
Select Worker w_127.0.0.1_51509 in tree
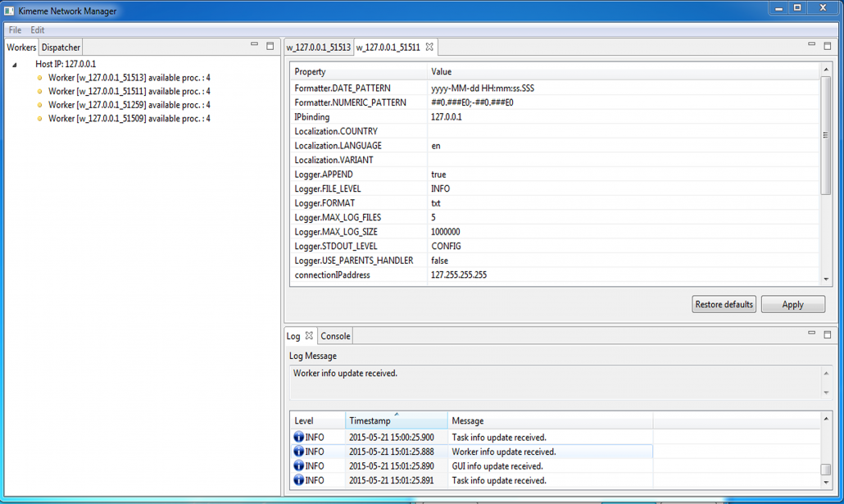[x=129, y=119]
